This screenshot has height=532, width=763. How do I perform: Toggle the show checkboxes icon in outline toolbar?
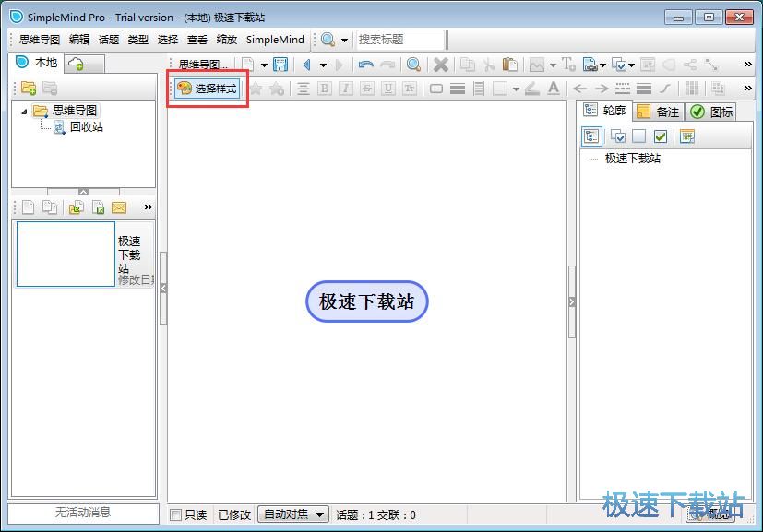(x=618, y=136)
